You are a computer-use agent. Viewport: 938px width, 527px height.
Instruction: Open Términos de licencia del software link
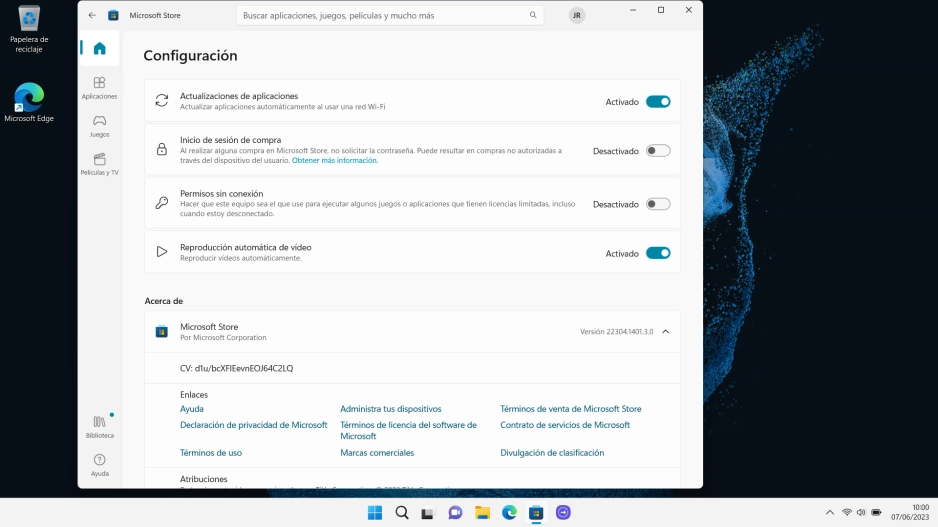(409, 430)
